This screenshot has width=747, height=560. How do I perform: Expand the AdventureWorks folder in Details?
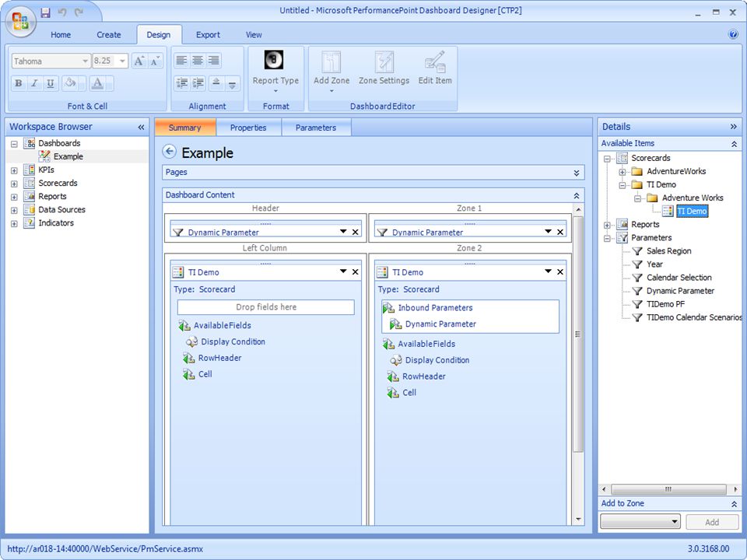(x=622, y=172)
